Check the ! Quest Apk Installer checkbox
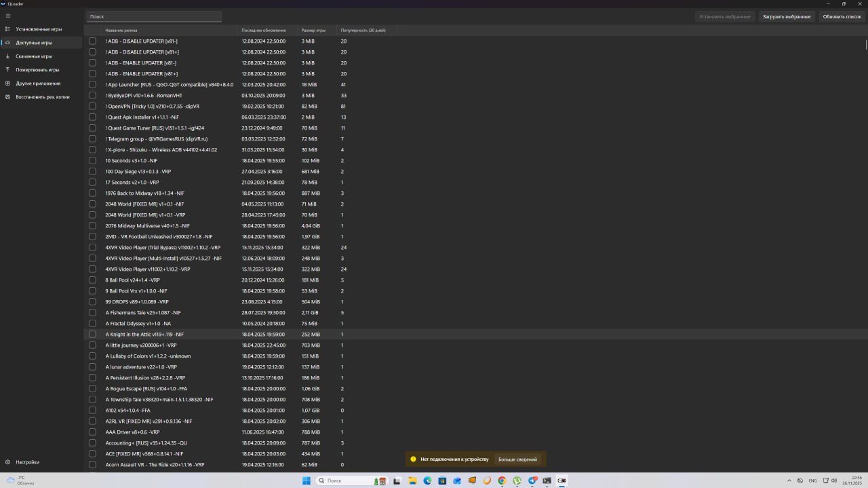This screenshot has height=488, width=868. pos(93,117)
